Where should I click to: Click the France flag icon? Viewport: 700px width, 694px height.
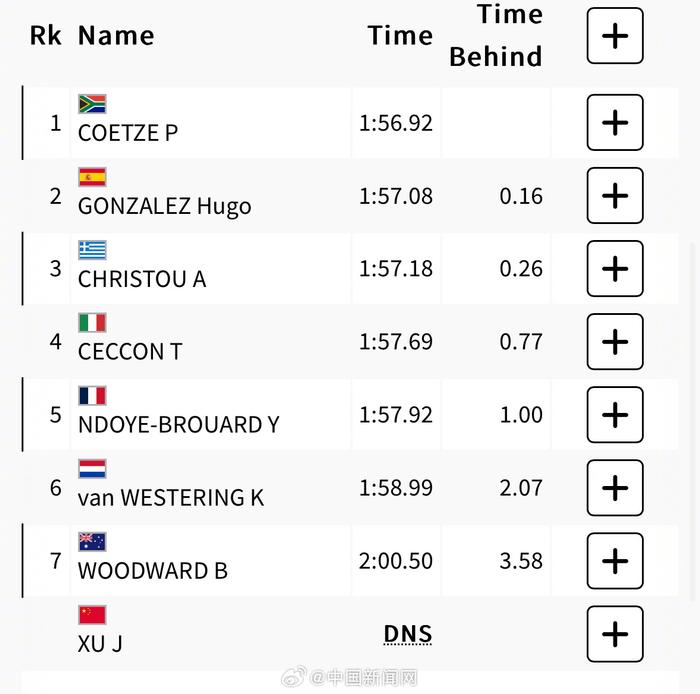tap(92, 396)
